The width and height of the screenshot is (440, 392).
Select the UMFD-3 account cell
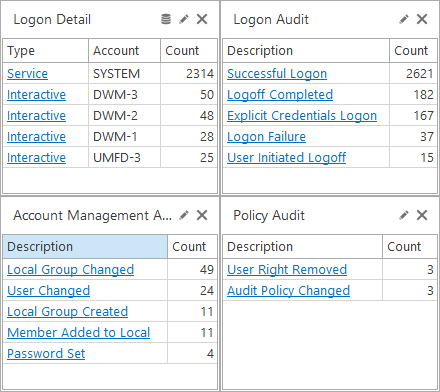pyautogui.click(x=125, y=158)
